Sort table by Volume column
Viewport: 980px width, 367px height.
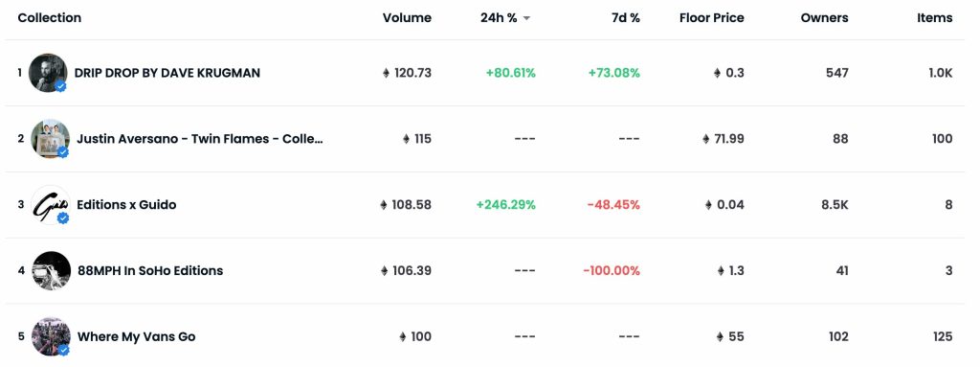tap(407, 17)
